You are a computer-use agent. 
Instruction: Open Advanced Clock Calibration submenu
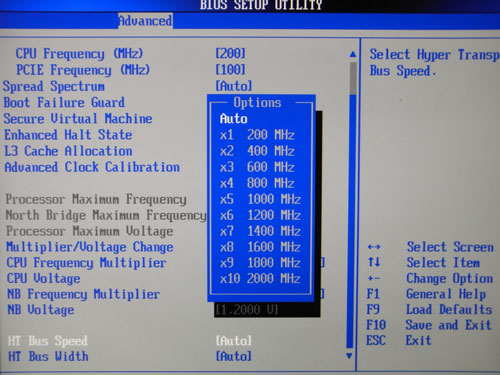pyautogui.click(x=92, y=167)
